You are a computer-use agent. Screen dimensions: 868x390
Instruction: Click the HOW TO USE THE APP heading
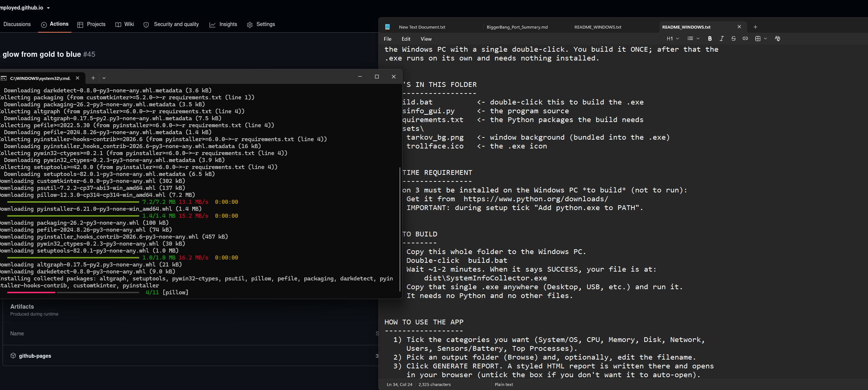[x=424, y=322]
